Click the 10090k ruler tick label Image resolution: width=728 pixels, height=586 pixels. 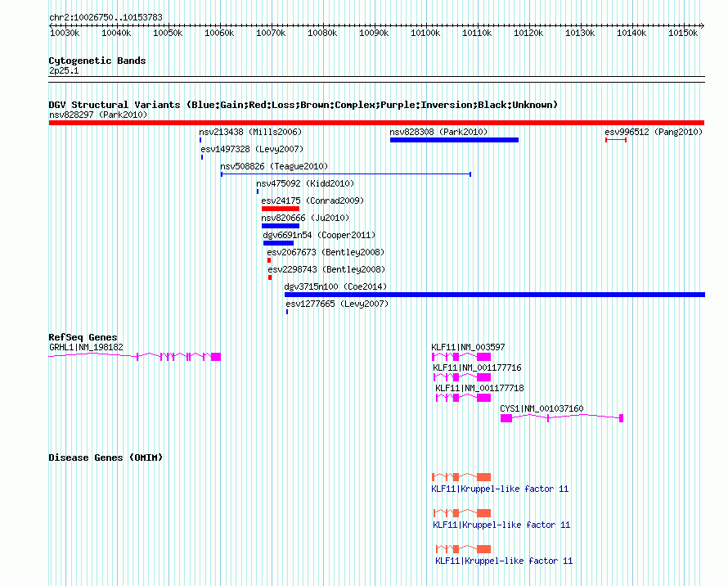(374, 33)
